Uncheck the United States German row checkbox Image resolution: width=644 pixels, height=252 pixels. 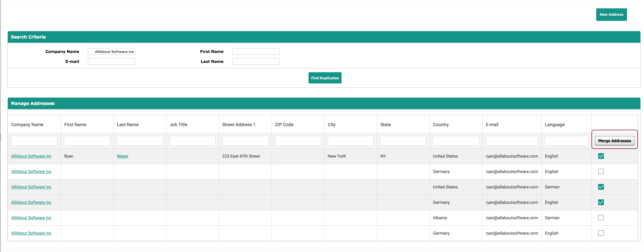coord(601,187)
